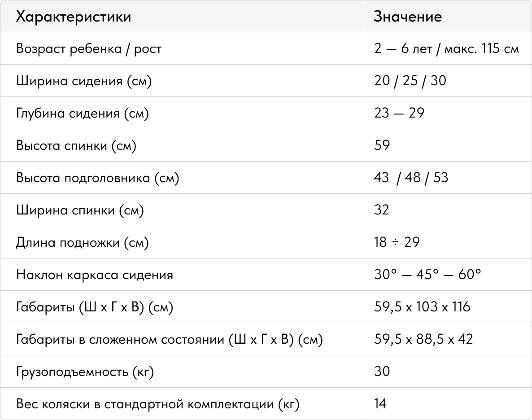This screenshot has height=420, width=532.
Task: Select the Ширина сидения (см) label
Action: pyautogui.click(x=84, y=81)
